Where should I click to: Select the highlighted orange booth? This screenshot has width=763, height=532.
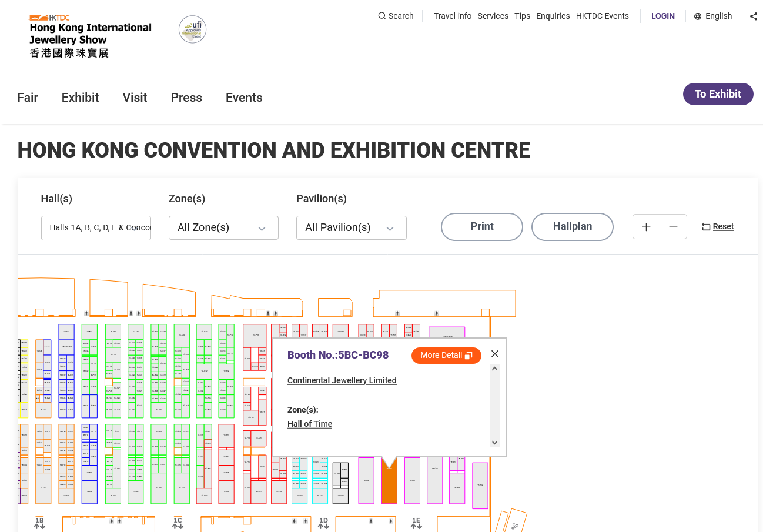389,481
